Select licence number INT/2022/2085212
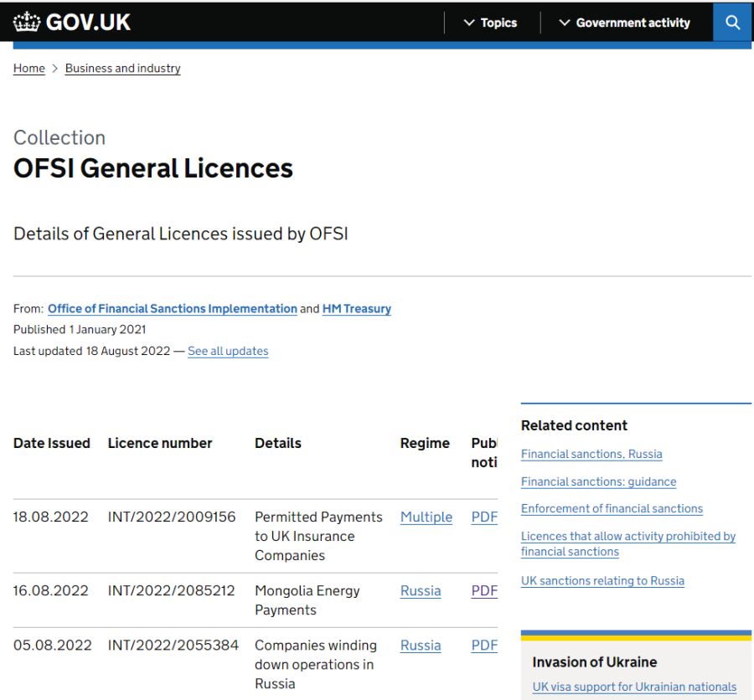This screenshot has height=700, width=754. click(171, 590)
